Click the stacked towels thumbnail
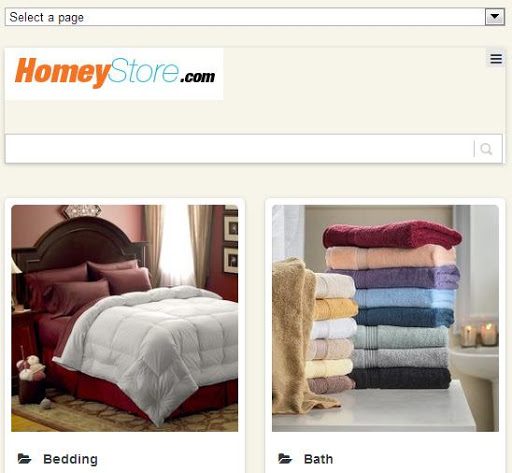The image size is (512, 473). coord(385,318)
